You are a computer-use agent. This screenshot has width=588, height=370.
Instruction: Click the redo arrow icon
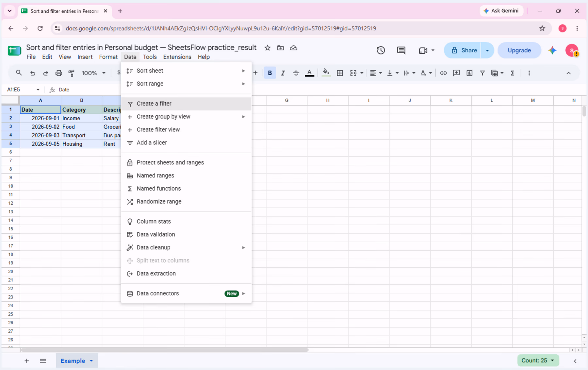46,73
